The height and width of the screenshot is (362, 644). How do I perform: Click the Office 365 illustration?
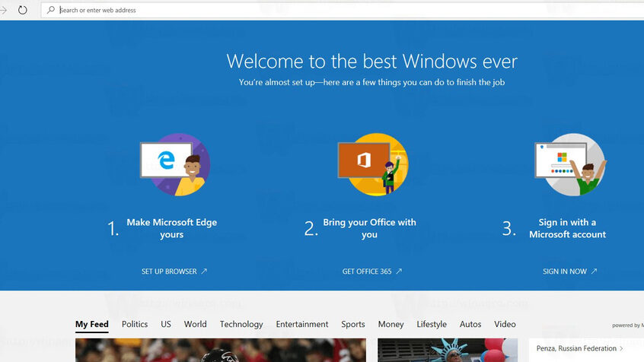tap(373, 164)
